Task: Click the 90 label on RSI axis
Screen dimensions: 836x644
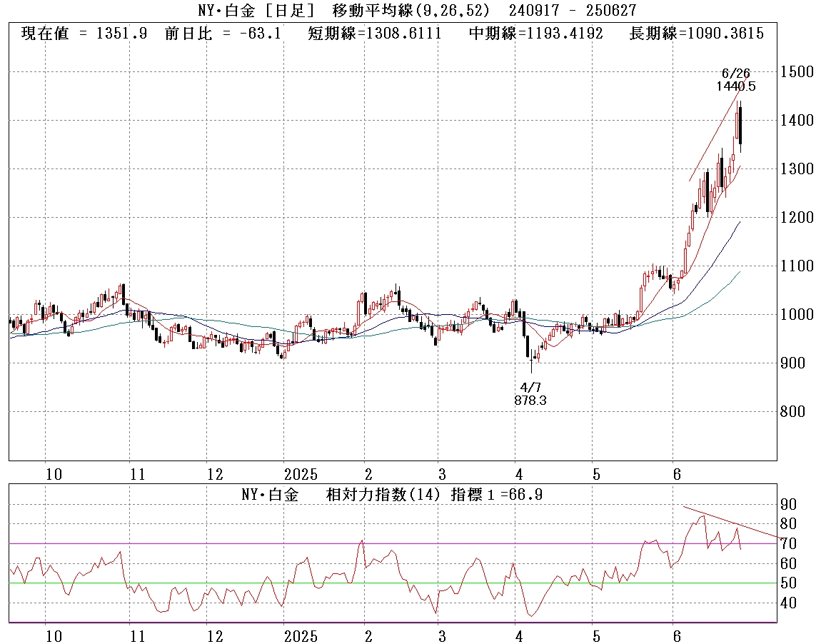Action: point(788,504)
